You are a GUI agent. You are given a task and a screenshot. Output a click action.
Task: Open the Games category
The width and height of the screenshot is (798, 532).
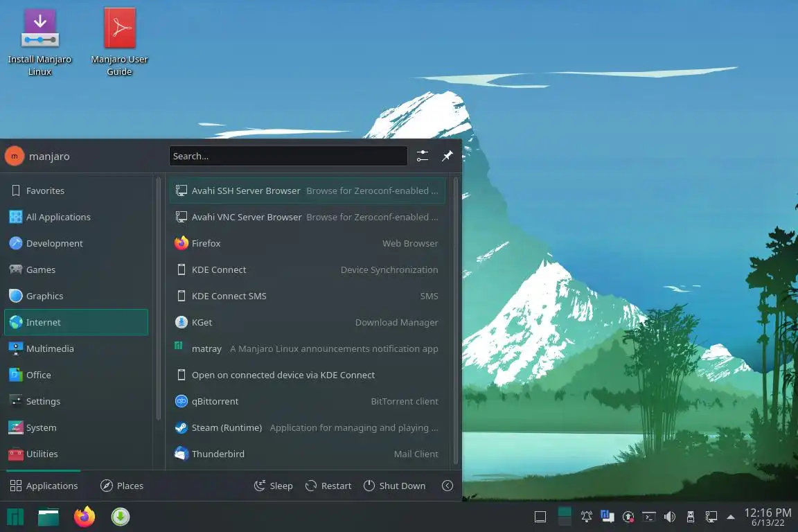coord(76,269)
